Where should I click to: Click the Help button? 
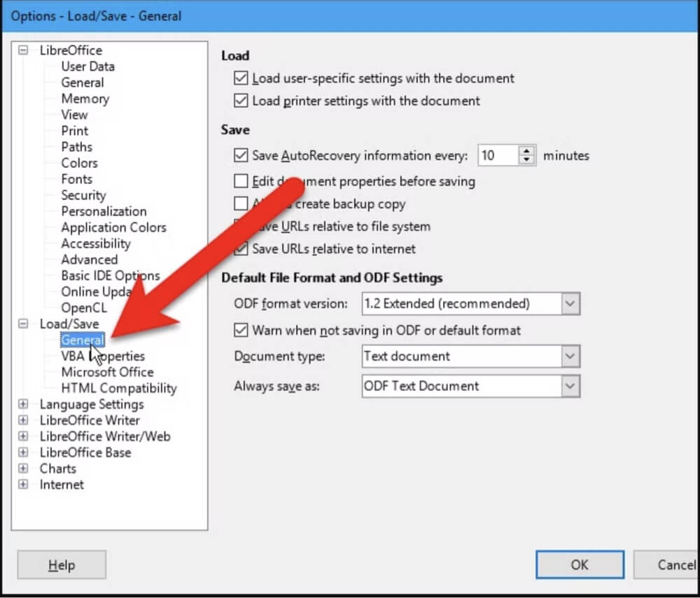[62, 564]
